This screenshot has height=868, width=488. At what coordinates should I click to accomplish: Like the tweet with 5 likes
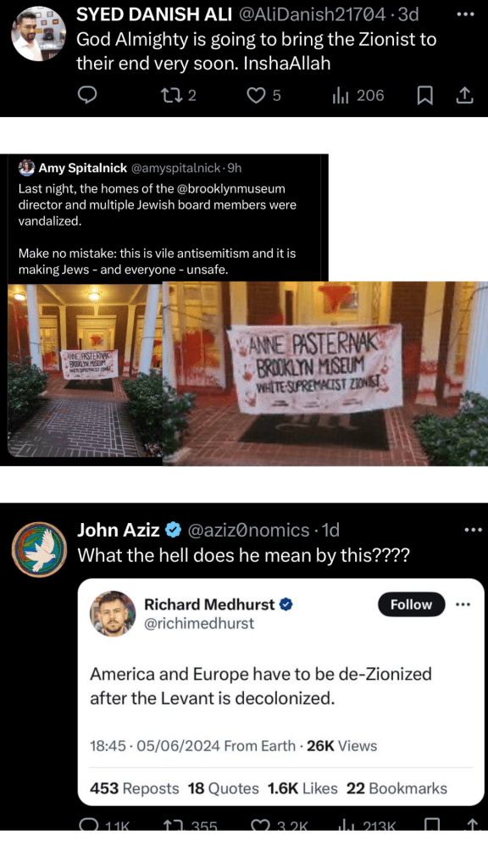(264, 96)
